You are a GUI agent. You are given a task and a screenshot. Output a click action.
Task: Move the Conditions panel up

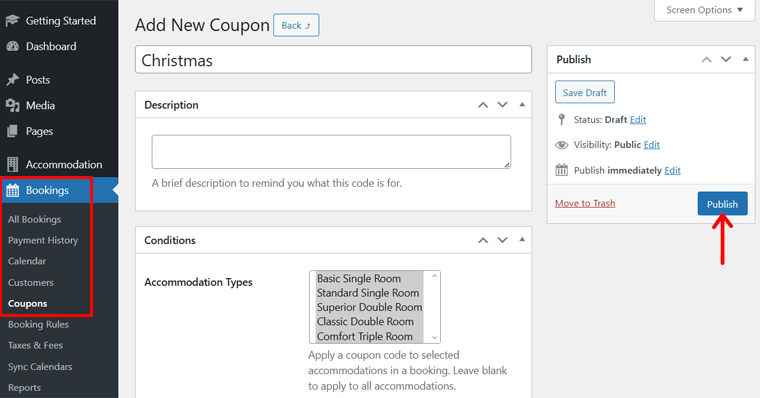483,240
